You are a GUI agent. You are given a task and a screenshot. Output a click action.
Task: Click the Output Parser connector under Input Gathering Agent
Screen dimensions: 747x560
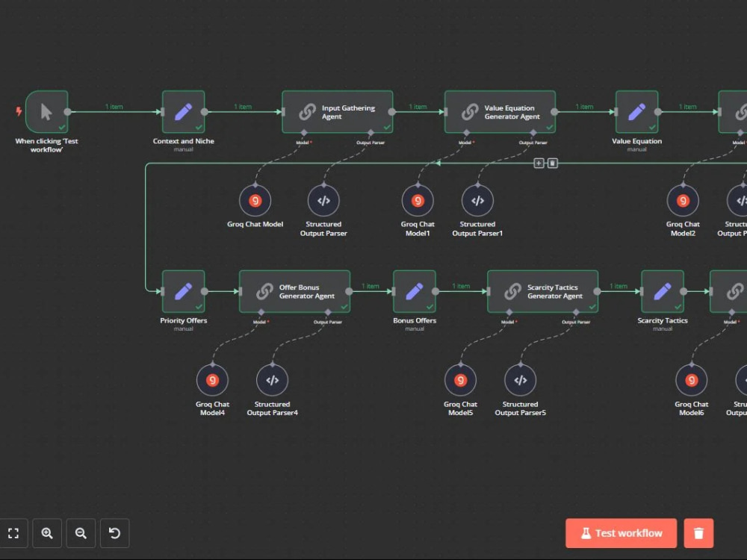(371, 133)
